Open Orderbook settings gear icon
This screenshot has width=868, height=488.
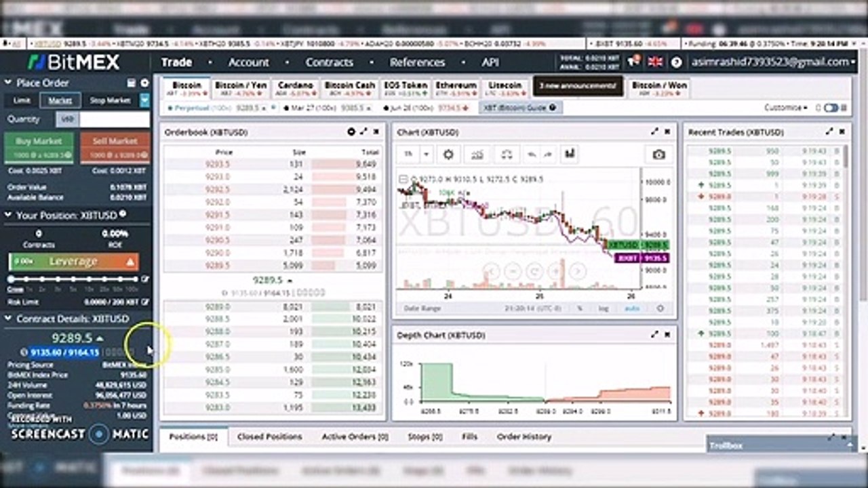point(351,131)
